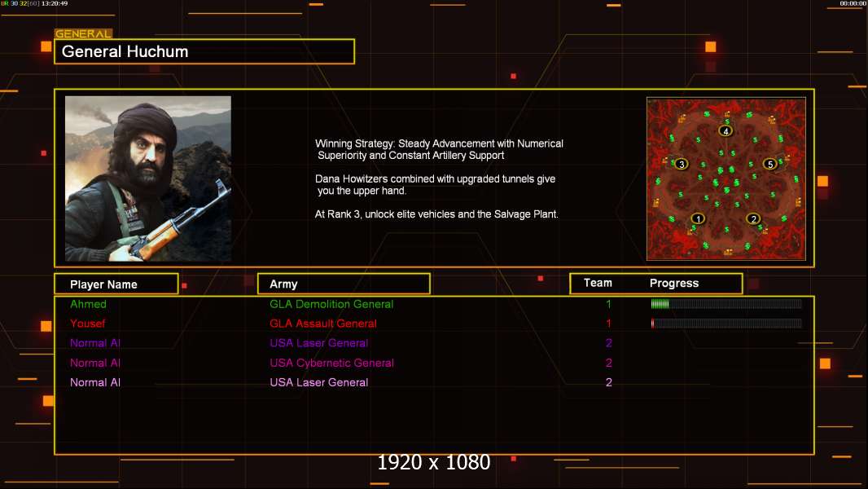Select the player Yousef
Image resolution: width=868 pixels, height=489 pixels.
(x=87, y=324)
